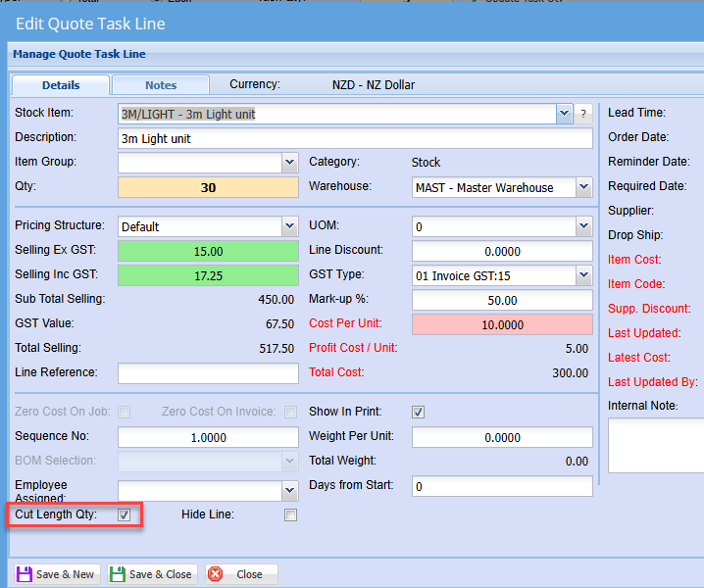Viewport: 704px width, 588px height.
Task: Uncheck the Cut Length Qty checkbox
Action: [x=125, y=514]
